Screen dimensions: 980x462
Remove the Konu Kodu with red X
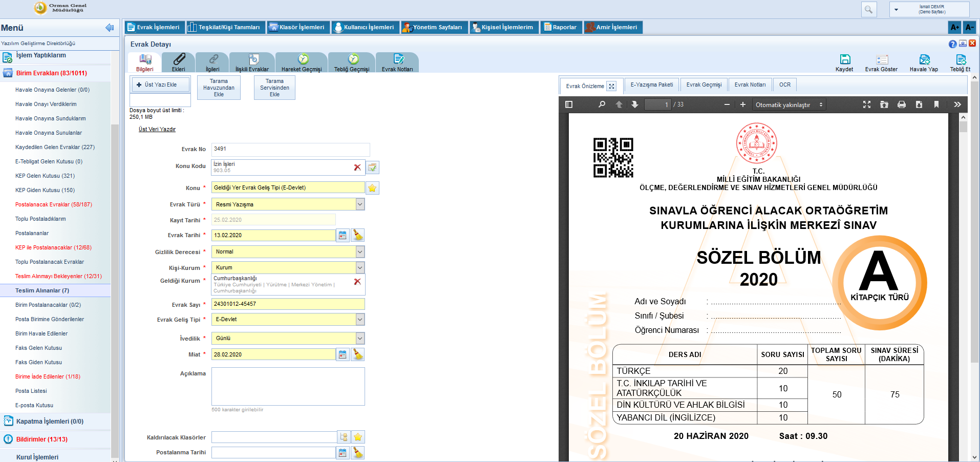[x=357, y=167]
